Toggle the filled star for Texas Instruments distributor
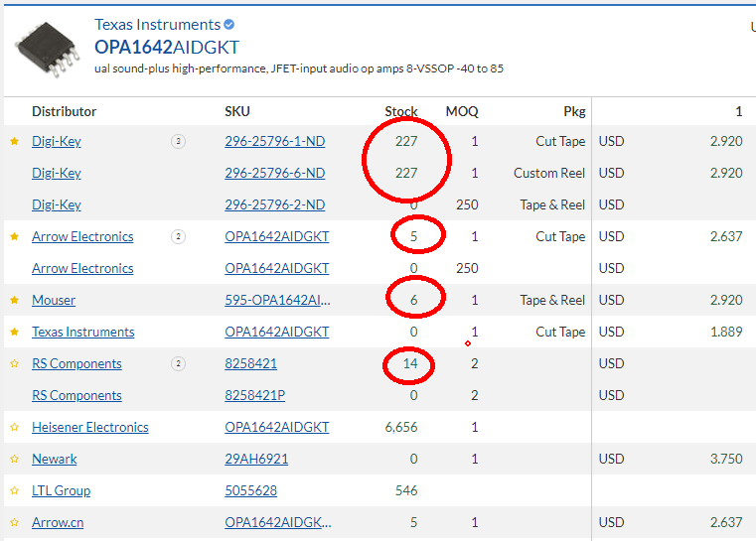The image size is (756, 541). [x=15, y=332]
